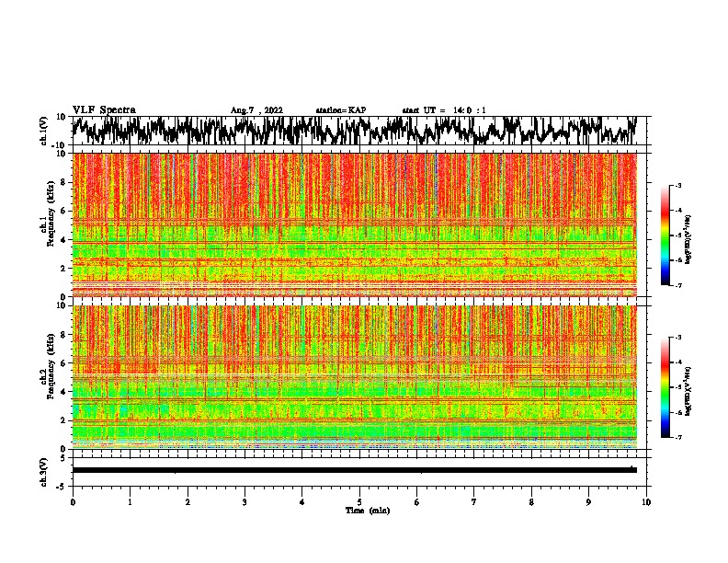
Task: Click the "2" kHz tick on ch.2 spectrogram
Action: [64, 420]
